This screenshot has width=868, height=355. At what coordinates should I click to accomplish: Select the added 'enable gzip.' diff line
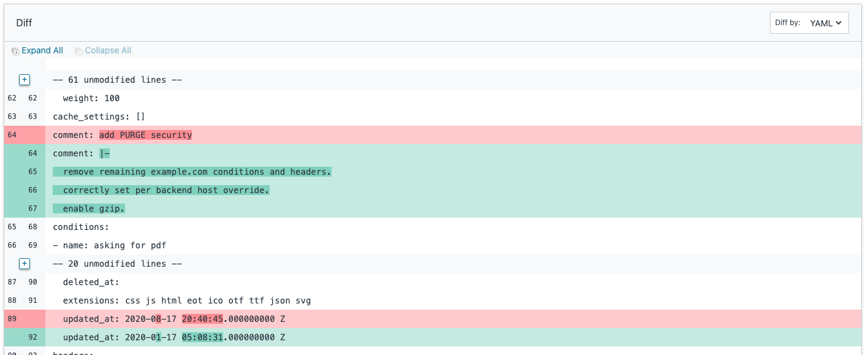click(x=89, y=208)
